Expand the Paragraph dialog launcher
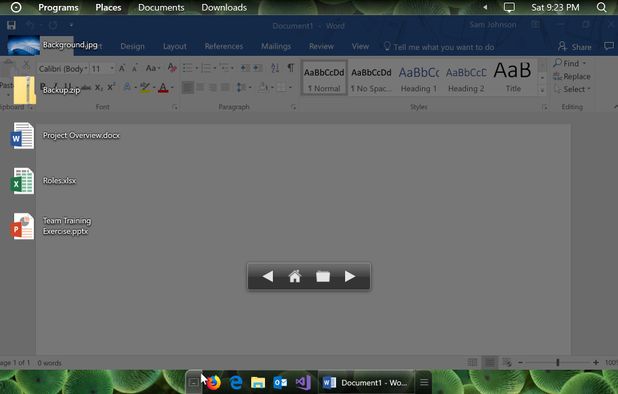618x394 pixels. click(293, 107)
